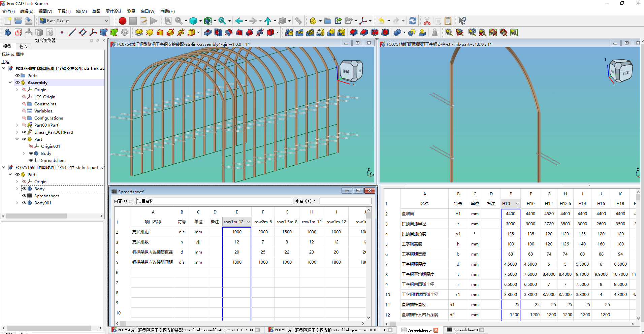Select the Boolean operation tool
This screenshot has width=644, height=334.
point(397,32)
